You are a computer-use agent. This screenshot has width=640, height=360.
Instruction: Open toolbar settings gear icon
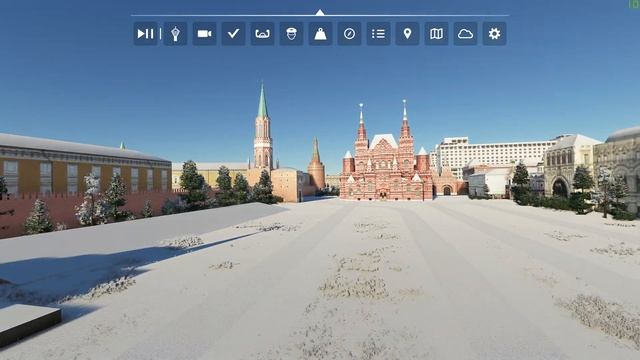click(494, 33)
